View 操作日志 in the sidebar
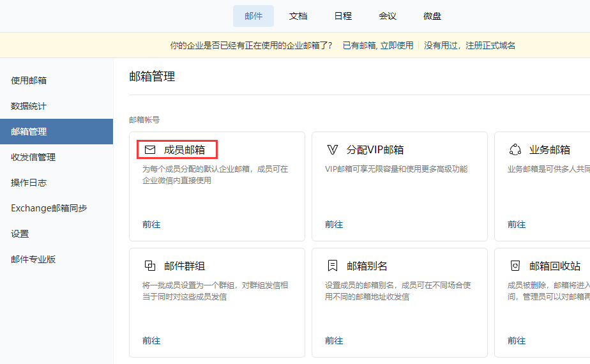Viewport: 590px width, 364px height. coord(29,183)
